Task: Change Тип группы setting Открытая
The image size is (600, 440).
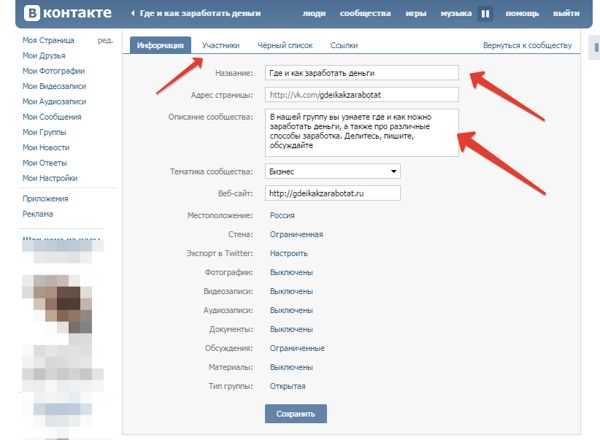Action: (x=288, y=386)
